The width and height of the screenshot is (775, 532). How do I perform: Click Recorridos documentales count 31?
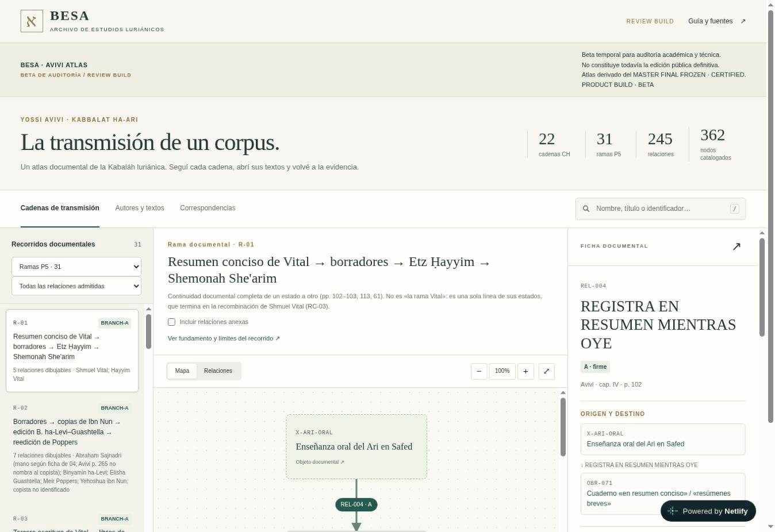tap(137, 244)
